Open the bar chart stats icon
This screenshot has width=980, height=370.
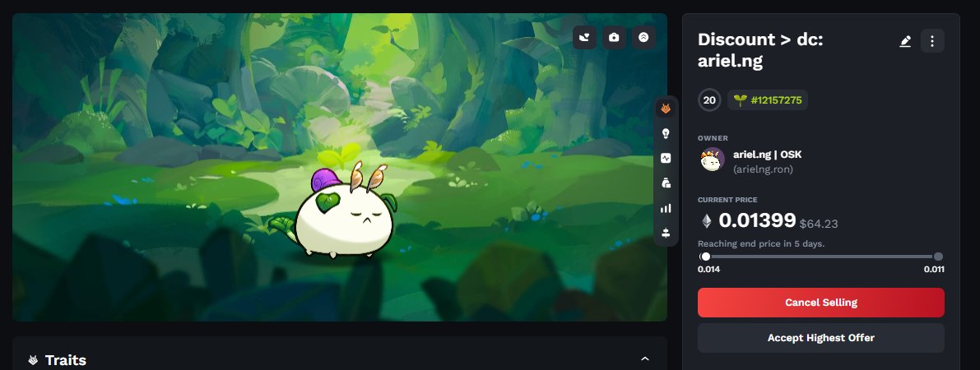[x=666, y=208]
